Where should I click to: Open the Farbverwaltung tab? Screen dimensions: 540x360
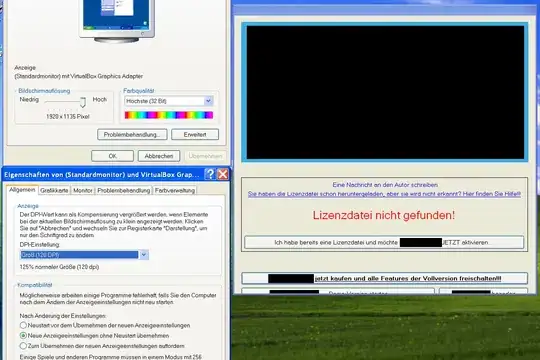click(x=175, y=191)
